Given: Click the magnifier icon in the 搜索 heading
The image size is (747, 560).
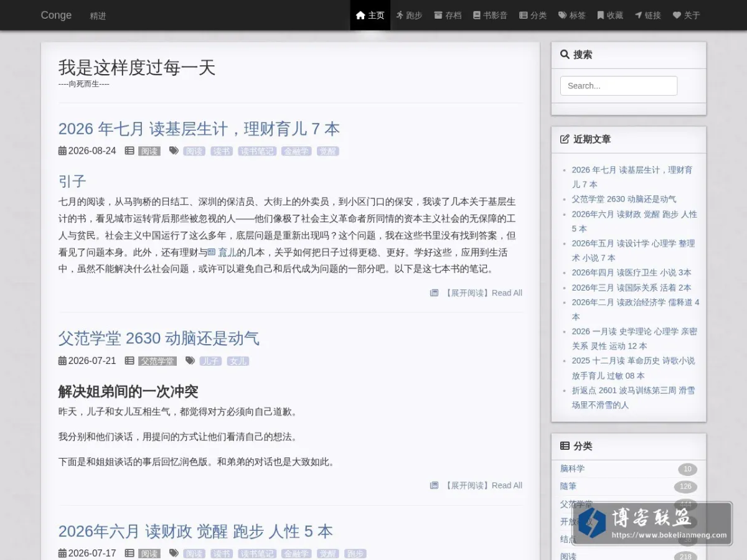Looking at the screenshot, I should (x=565, y=54).
